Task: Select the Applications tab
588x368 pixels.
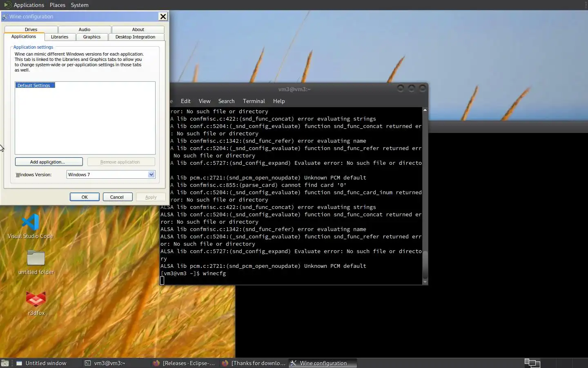Action: pos(24,37)
